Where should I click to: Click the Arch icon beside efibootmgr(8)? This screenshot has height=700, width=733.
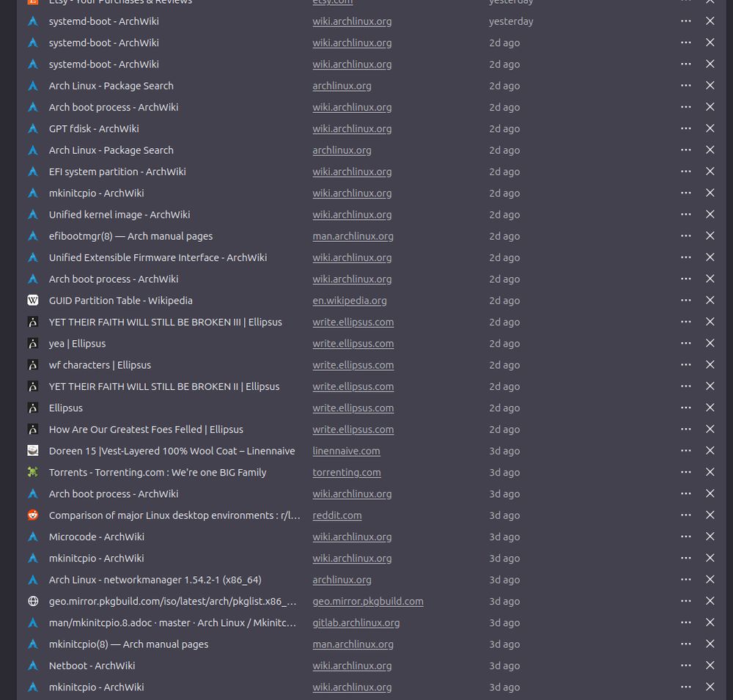[33, 236]
